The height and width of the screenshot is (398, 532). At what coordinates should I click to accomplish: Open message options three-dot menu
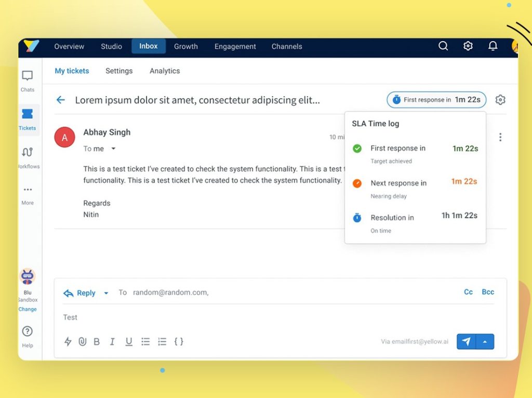[x=500, y=137]
